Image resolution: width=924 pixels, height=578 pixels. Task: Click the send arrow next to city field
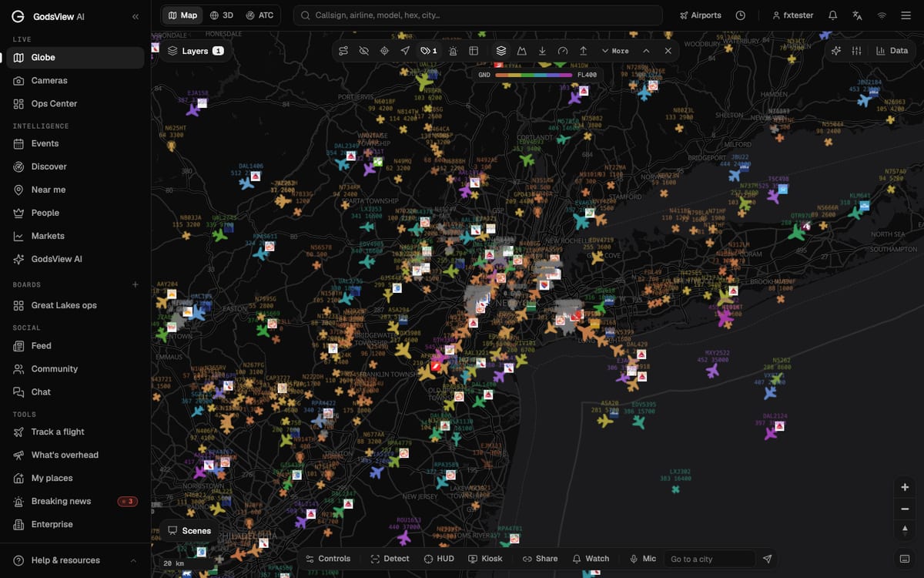click(x=767, y=559)
